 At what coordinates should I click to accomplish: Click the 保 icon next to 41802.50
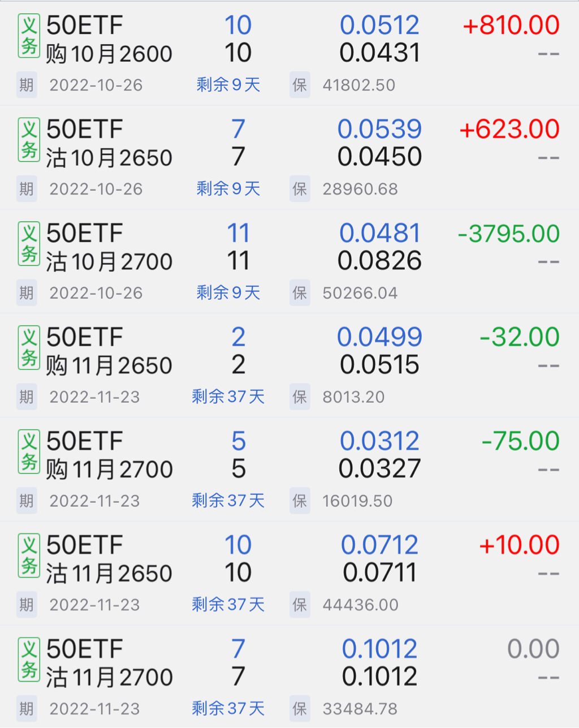[x=300, y=85]
